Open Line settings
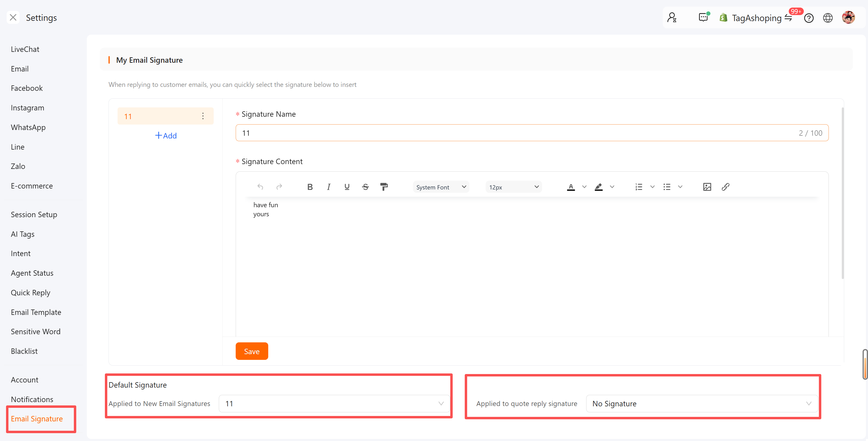This screenshot has width=868, height=441. [17, 147]
